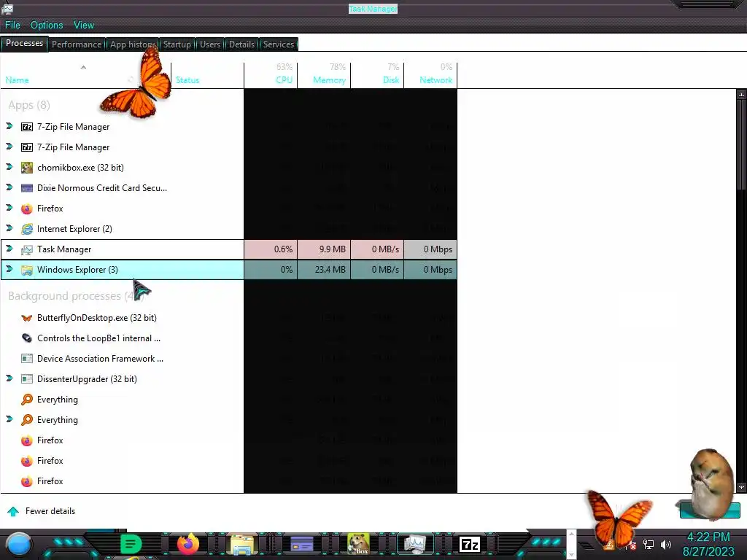
Task: Expand the Task Manager process row
Action: [9, 249]
